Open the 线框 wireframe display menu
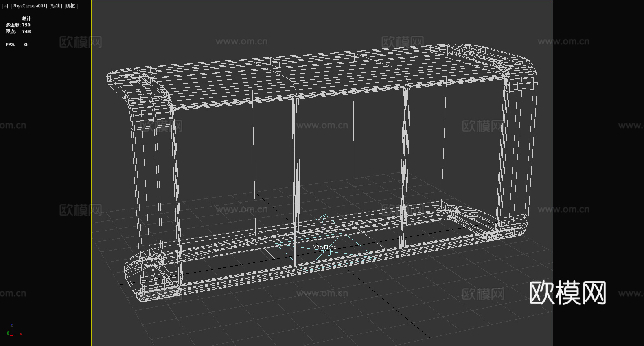The height and width of the screenshot is (346, 644). tap(71, 6)
